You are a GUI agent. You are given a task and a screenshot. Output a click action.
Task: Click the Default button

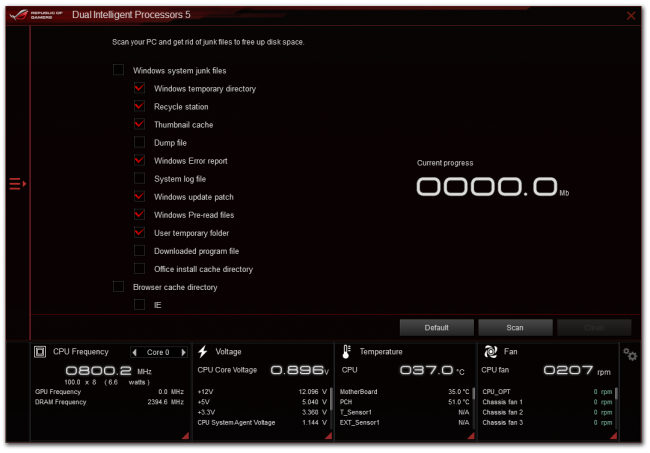pyautogui.click(x=437, y=327)
